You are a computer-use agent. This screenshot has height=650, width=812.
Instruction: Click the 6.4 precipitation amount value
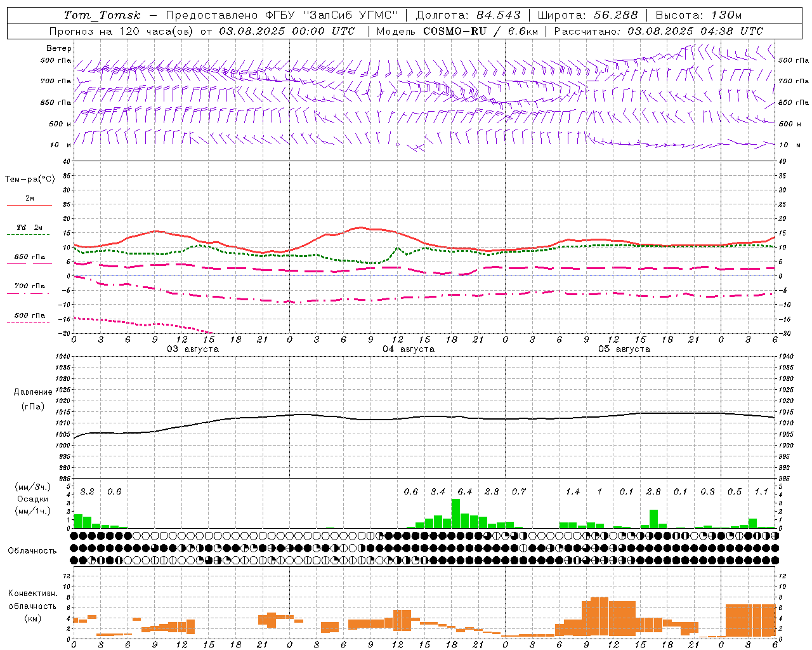click(x=465, y=491)
